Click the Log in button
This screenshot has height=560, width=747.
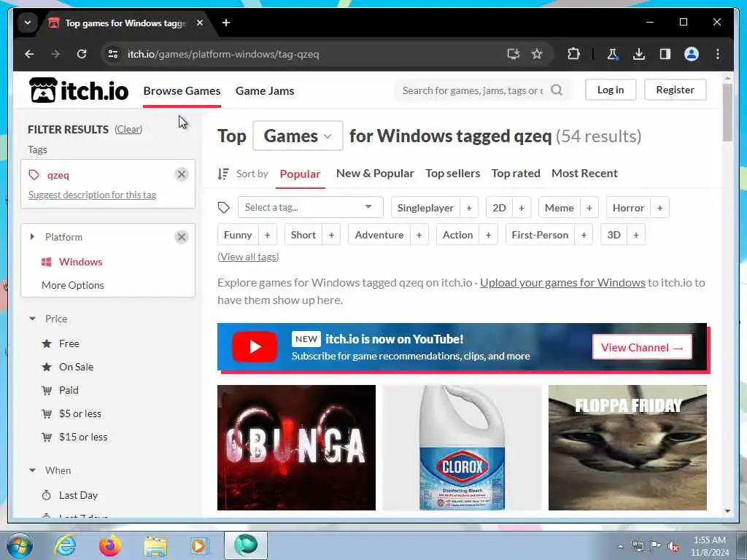pyautogui.click(x=611, y=90)
